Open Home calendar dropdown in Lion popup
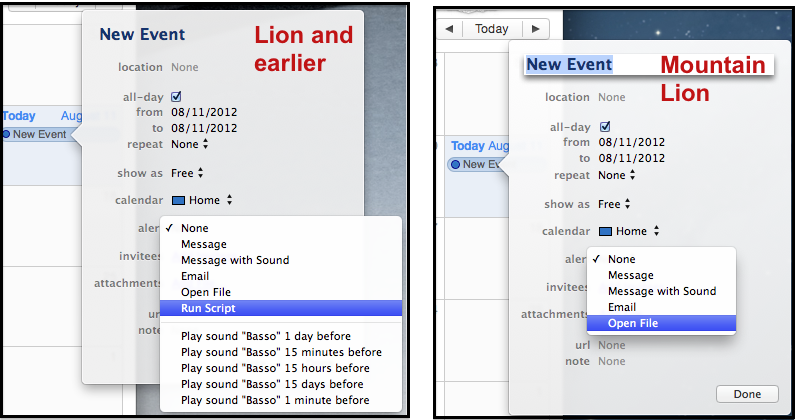Screen dimensions: 795x420 pos(202,200)
